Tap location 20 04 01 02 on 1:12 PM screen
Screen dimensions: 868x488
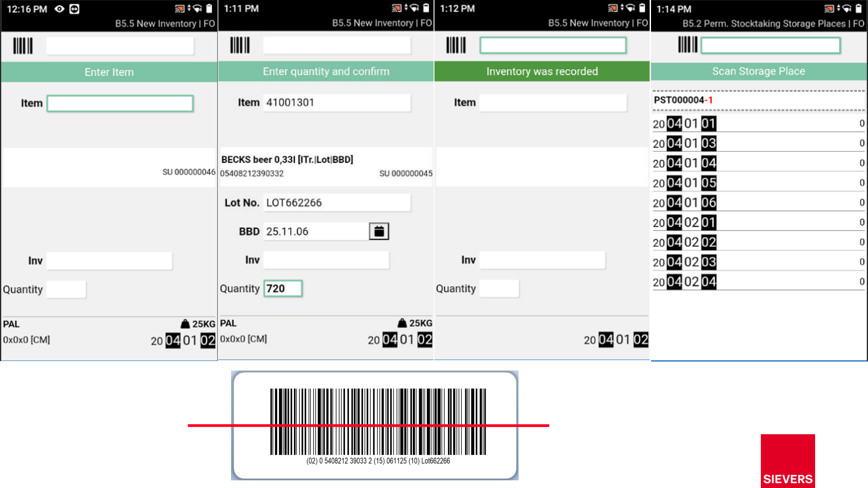616,340
